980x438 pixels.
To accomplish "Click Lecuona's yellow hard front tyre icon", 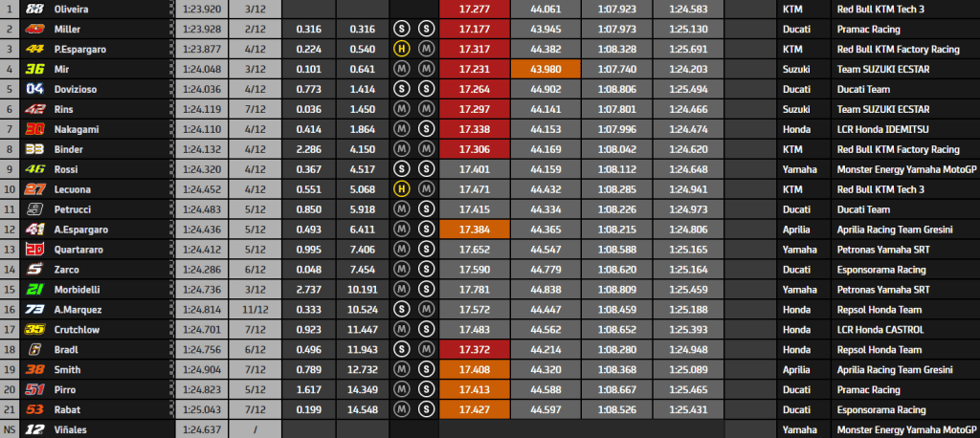I will [x=401, y=189].
